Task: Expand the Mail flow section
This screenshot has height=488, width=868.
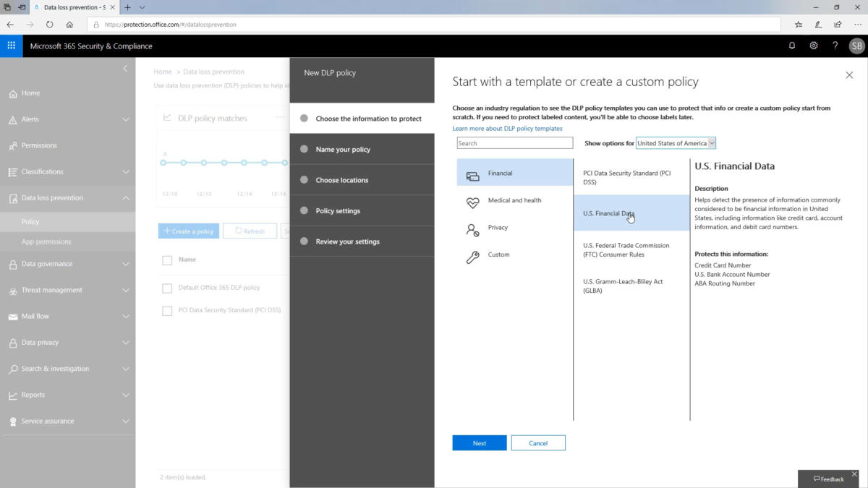Action: [126, 317]
